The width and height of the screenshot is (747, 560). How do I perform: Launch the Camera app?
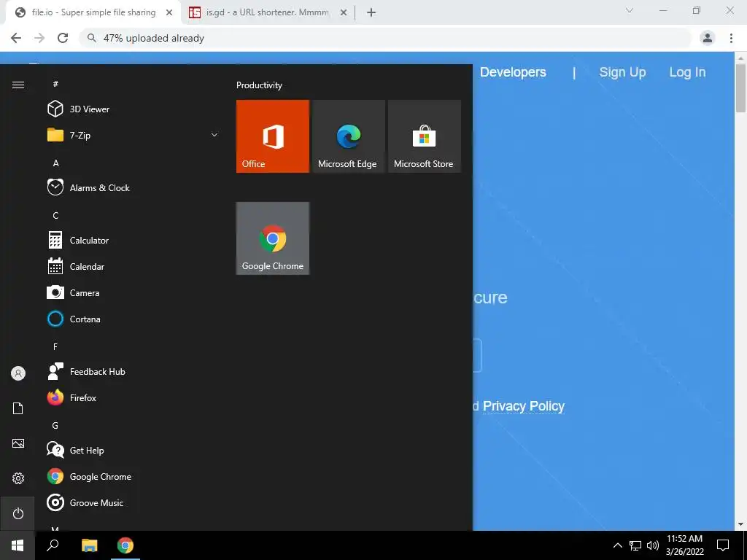(x=133, y=293)
